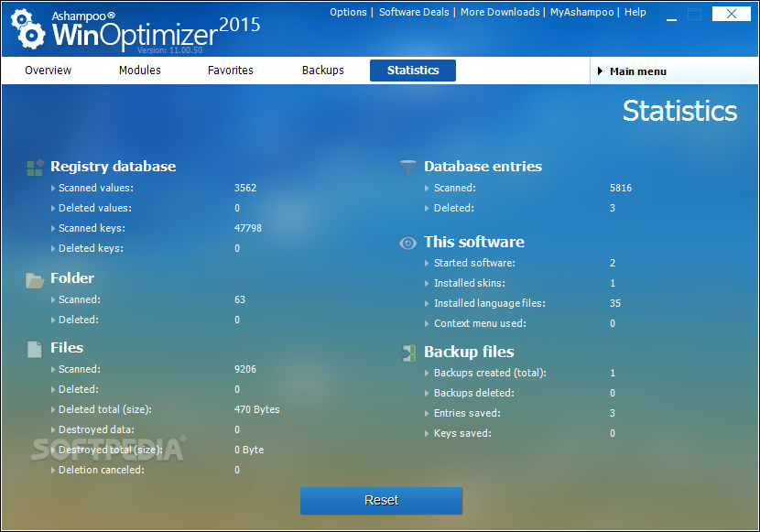Click arrow next to Backups created (total)

(427, 373)
